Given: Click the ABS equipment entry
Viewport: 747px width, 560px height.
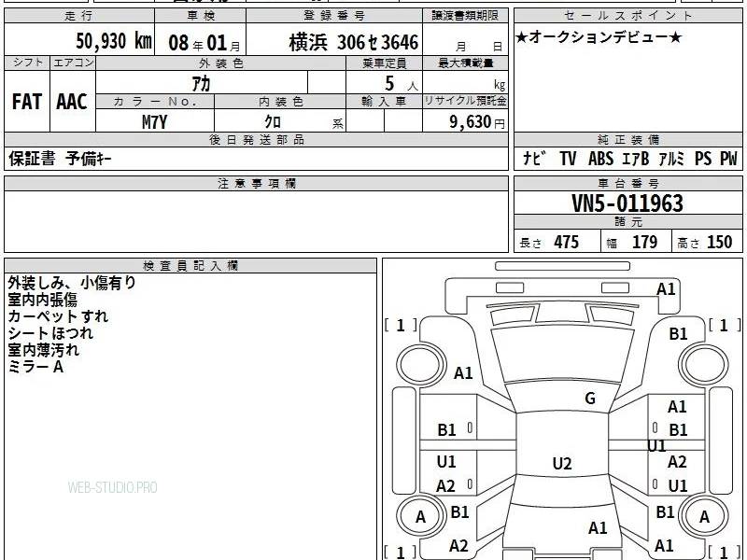Looking at the screenshot, I should click(600, 158).
